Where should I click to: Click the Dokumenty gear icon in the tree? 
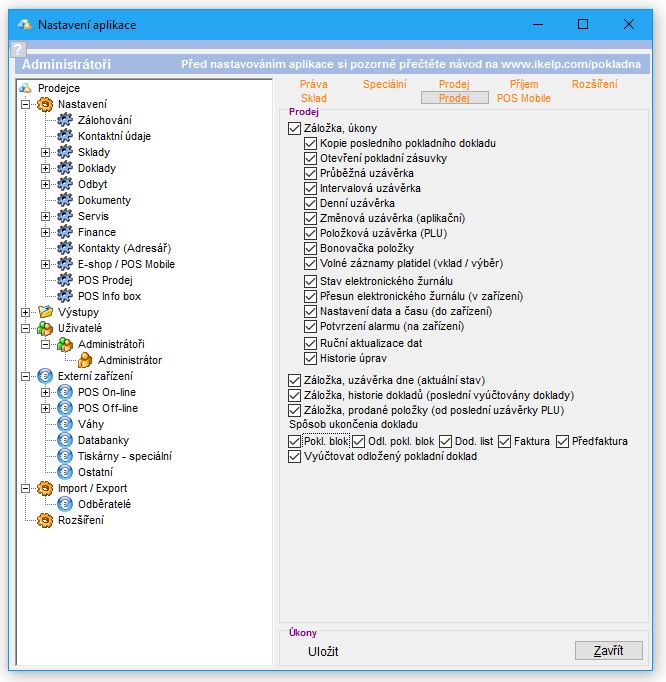[x=65, y=200]
